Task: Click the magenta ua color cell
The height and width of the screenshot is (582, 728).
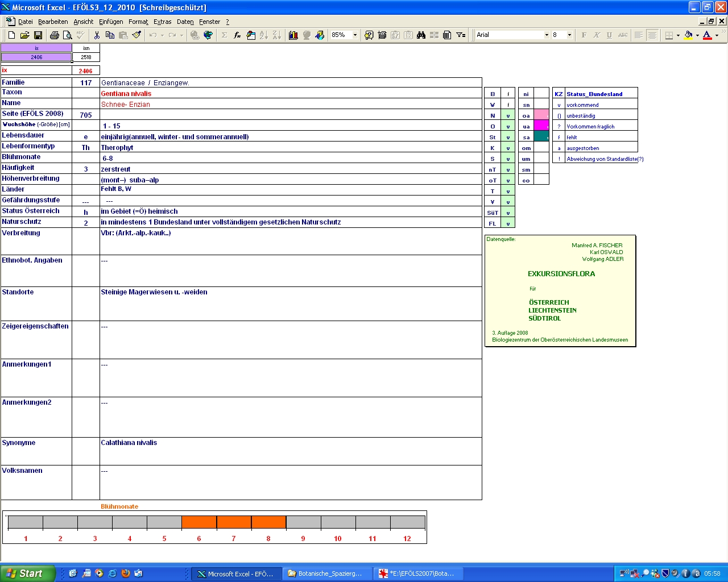Action: 541,126
